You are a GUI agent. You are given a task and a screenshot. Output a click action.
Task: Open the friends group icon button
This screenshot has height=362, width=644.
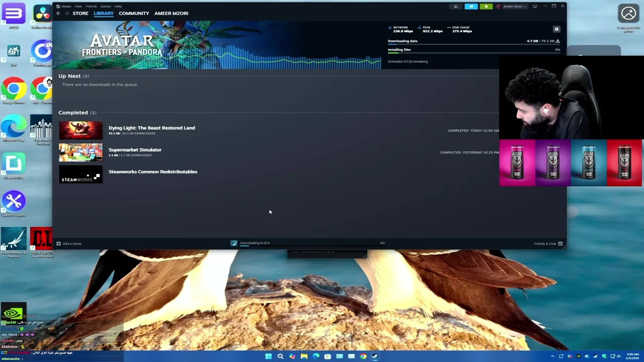coord(456,7)
